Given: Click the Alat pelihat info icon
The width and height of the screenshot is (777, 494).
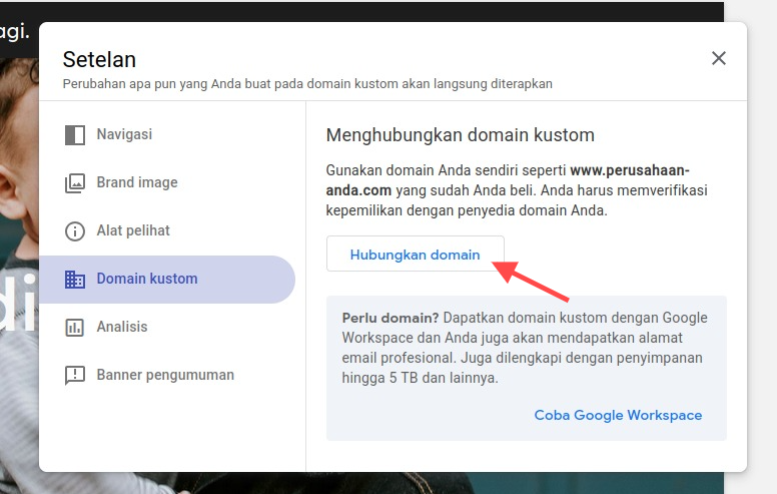Looking at the screenshot, I should pyautogui.click(x=75, y=231).
